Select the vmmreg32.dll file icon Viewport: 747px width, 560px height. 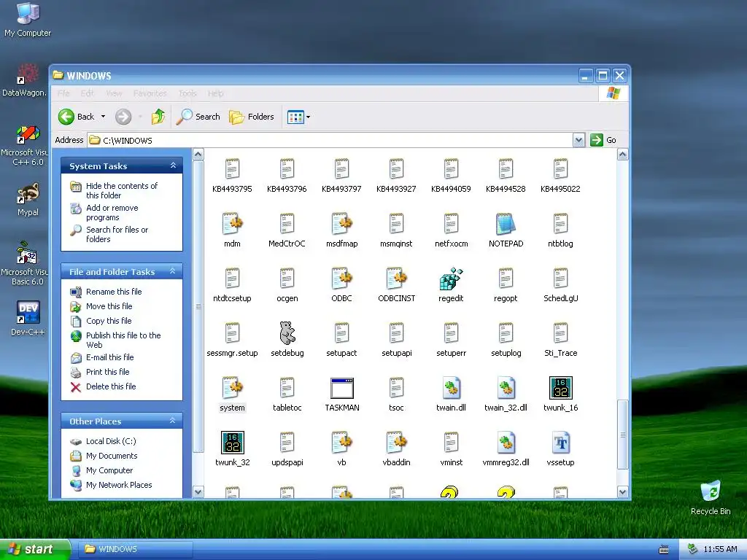[506, 443]
